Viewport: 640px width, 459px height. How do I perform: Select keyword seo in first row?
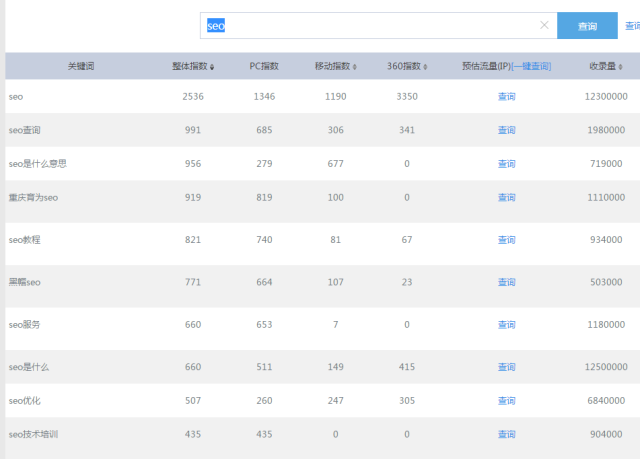coord(16,97)
